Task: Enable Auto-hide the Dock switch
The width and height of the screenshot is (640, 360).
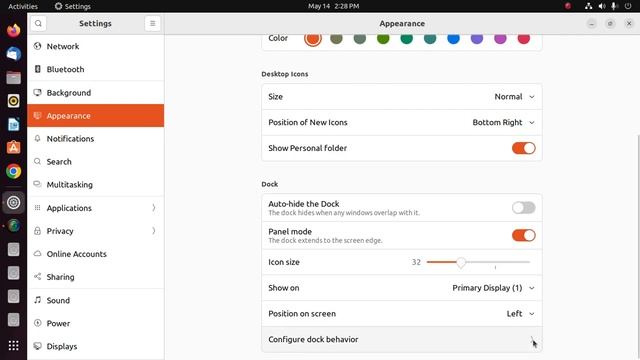Action: click(524, 208)
